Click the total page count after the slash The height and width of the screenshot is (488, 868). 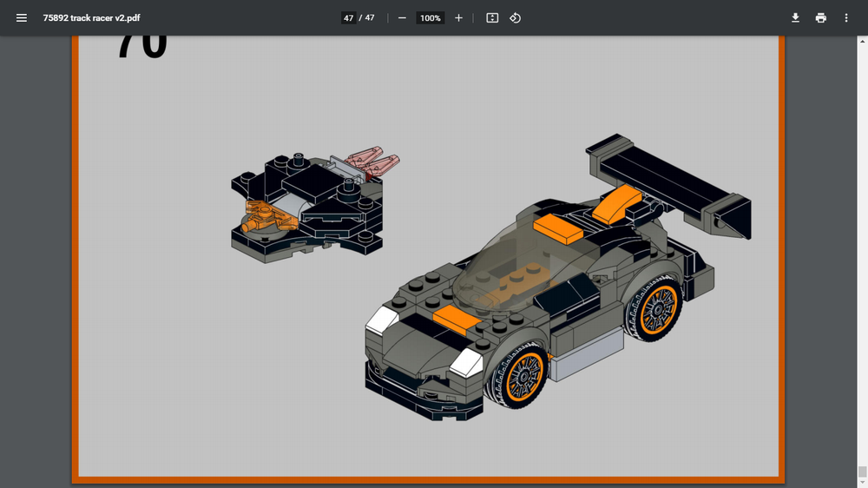pyautogui.click(x=370, y=17)
